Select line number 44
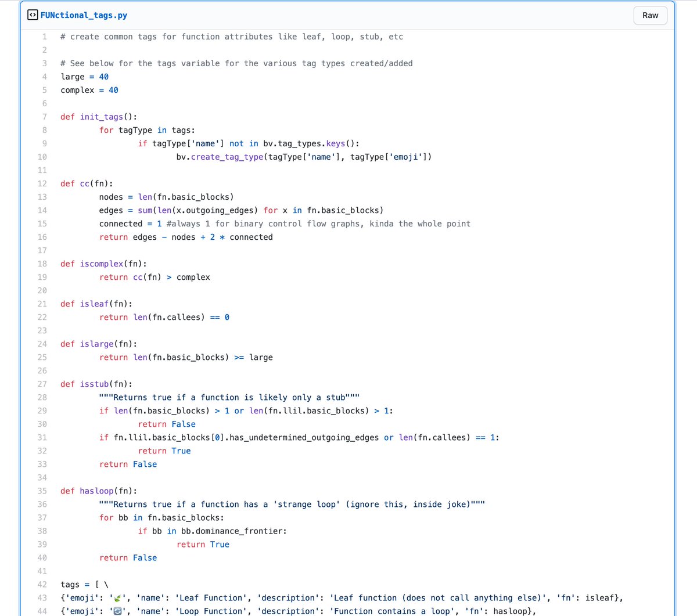 pos(42,611)
